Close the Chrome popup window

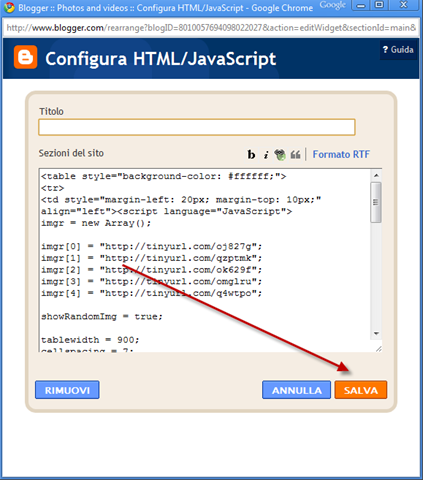404,5
